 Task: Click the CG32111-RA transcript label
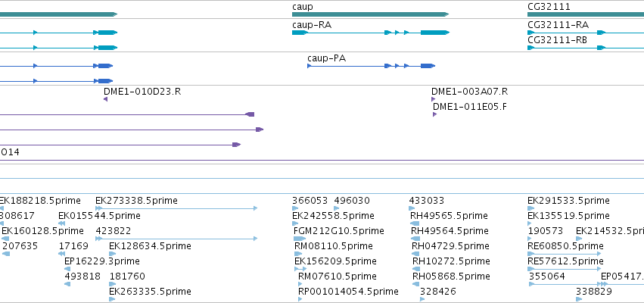[558, 25]
